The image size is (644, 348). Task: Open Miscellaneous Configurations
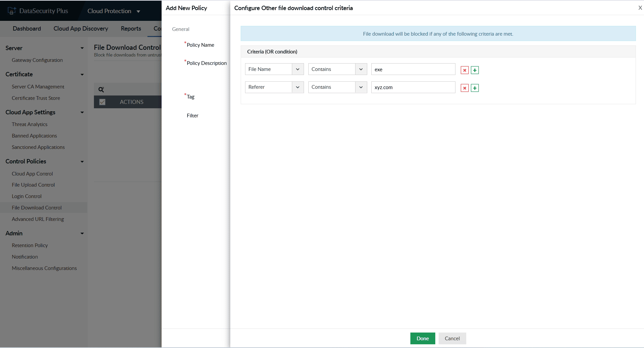click(44, 268)
